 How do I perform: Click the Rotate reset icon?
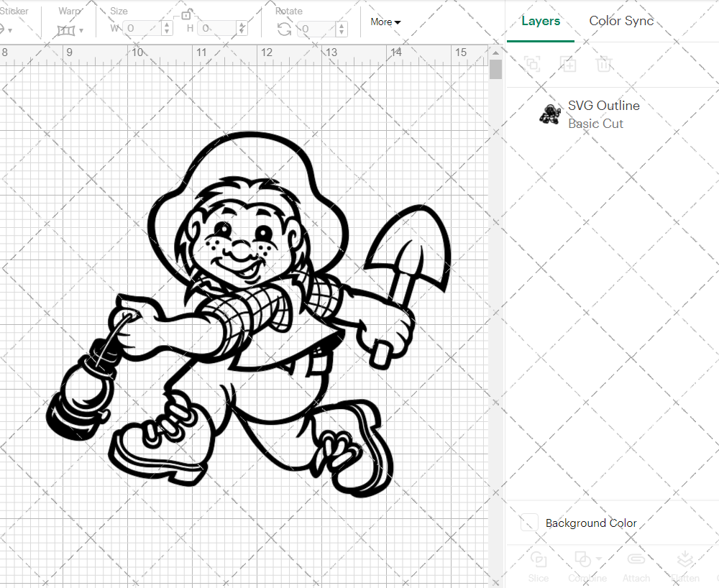(x=284, y=27)
